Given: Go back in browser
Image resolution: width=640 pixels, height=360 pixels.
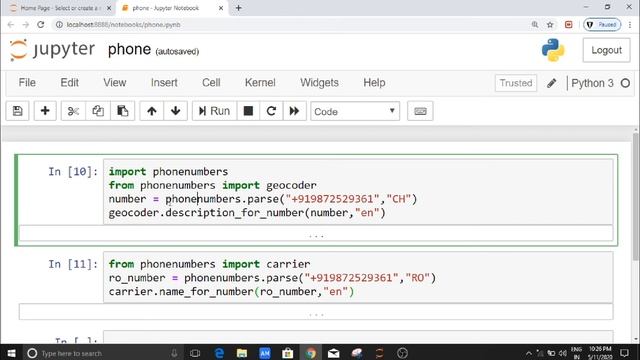Looking at the screenshot, I should click(11, 25).
